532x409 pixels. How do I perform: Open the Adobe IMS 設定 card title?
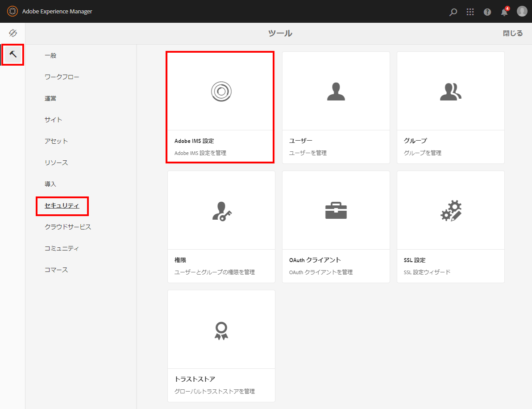[x=194, y=141]
